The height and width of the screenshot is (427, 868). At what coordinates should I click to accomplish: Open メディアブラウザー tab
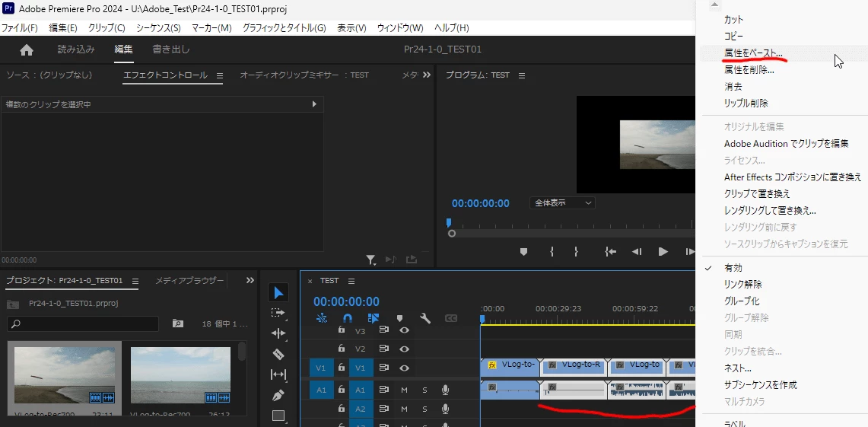point(189,281)
